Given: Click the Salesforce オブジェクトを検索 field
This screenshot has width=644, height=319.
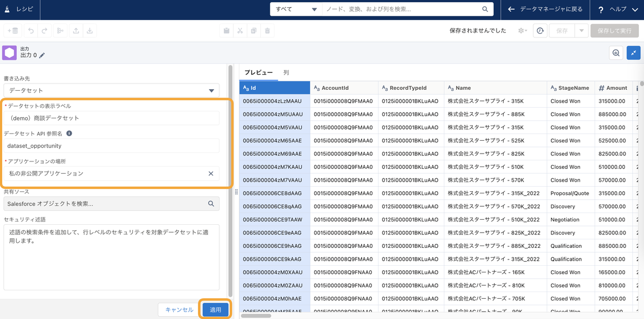Looking at the screenshot, I should coord(111,204).
